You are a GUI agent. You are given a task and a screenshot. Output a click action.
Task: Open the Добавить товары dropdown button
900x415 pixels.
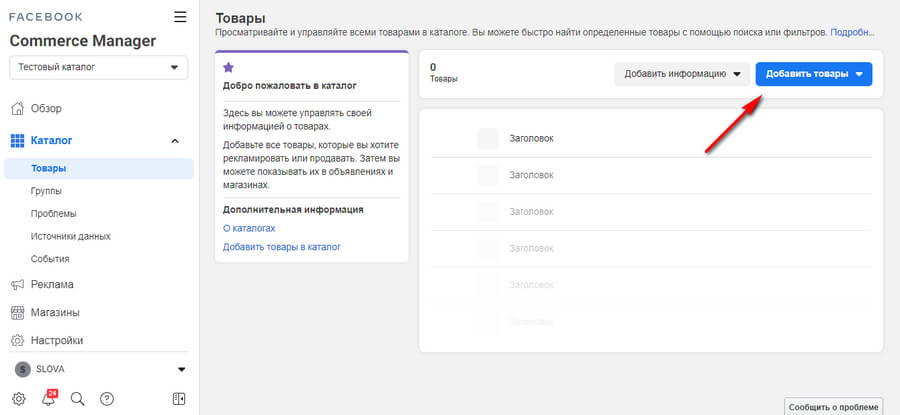813,74
